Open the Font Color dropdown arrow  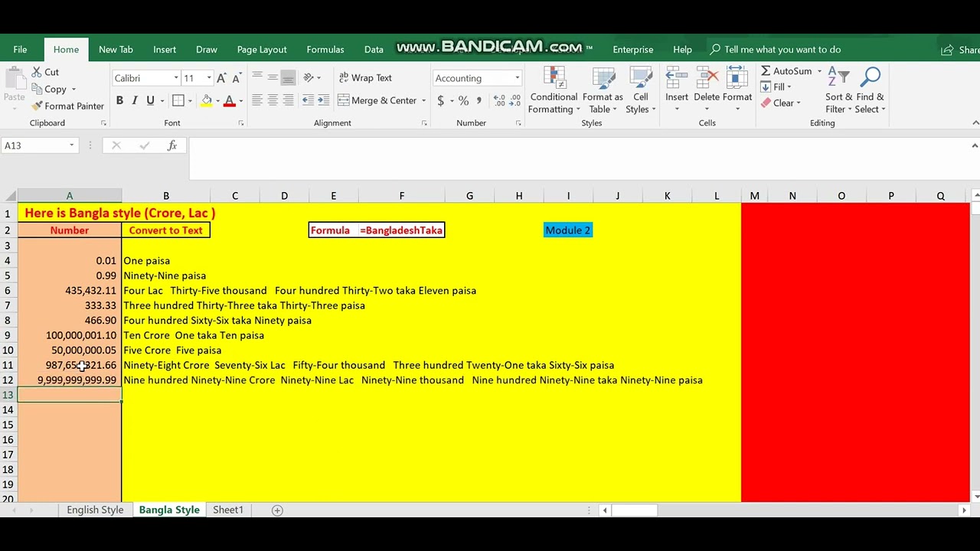pyautogui.click(x=240, y=101)
